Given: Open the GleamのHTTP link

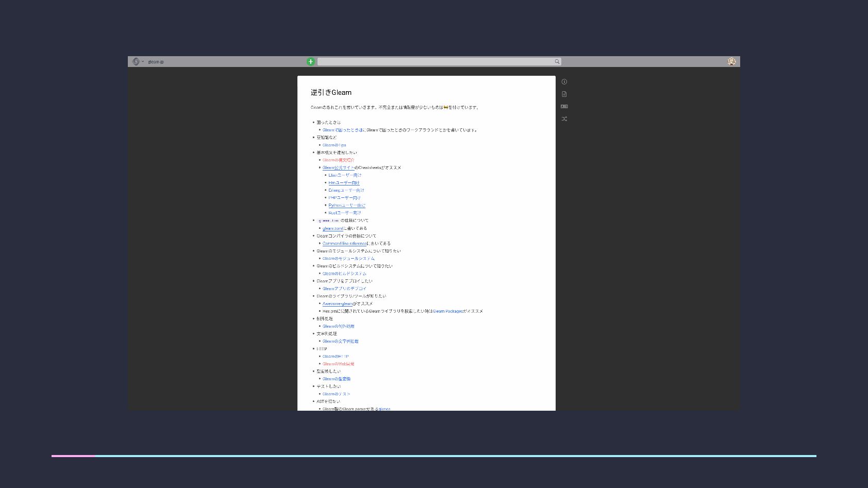Looking at the screenshot, I should [336, 357].
